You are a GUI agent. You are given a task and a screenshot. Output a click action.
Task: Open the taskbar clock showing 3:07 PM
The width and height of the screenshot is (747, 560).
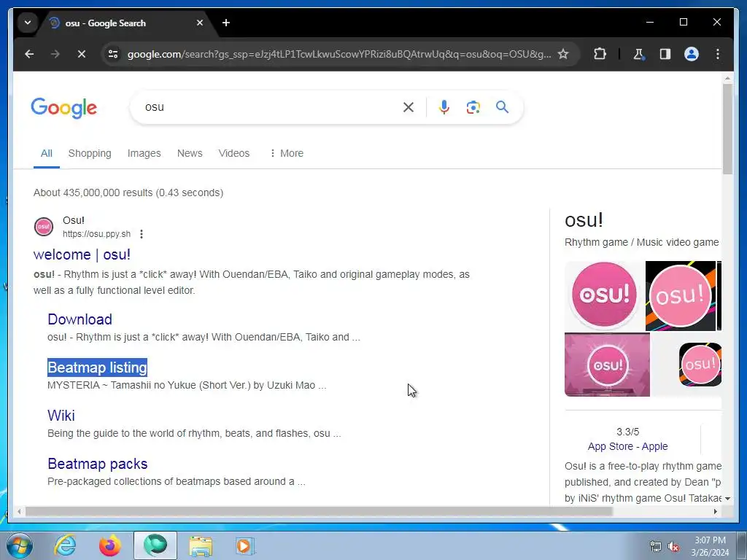click(x=710, y=546)
